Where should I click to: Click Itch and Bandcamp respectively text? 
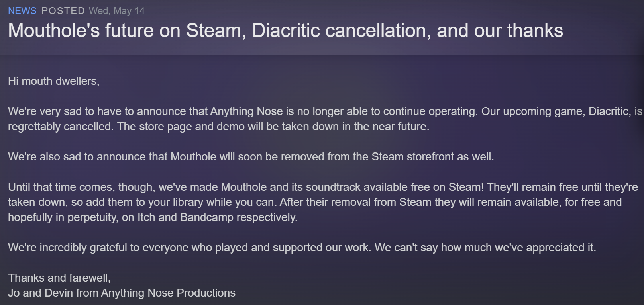[x=218, y=217]
